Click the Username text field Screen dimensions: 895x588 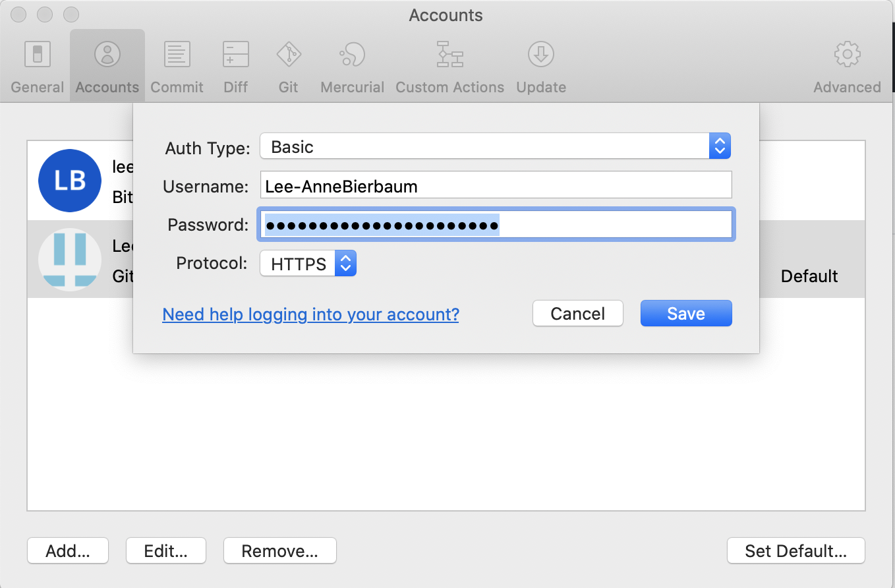pyautogui.click(x=496, y=185)
